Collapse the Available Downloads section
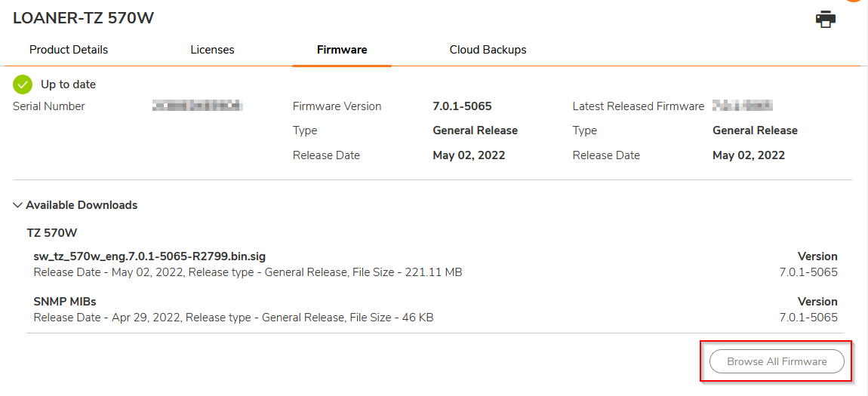868x396 pixels. point(17,205)
